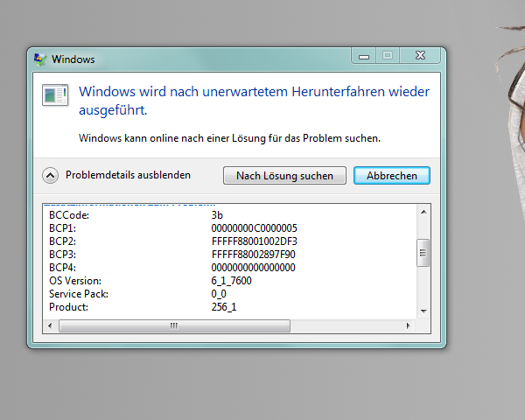Click the BCCode: label

(69, 215)
